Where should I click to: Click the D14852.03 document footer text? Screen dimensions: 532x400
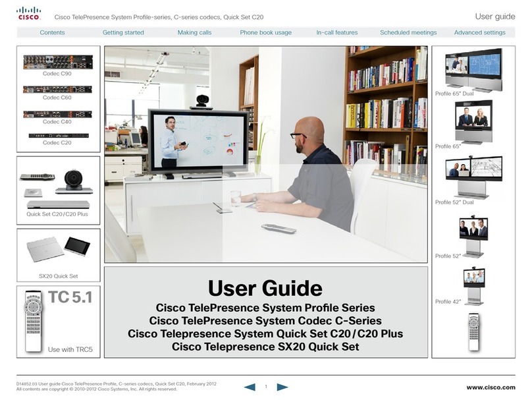pos(117,384)
